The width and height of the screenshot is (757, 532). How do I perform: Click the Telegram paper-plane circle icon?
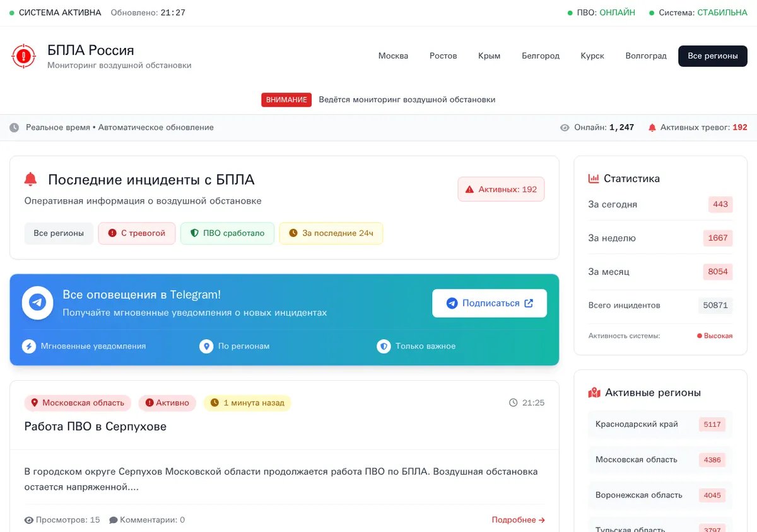(37, 303)
